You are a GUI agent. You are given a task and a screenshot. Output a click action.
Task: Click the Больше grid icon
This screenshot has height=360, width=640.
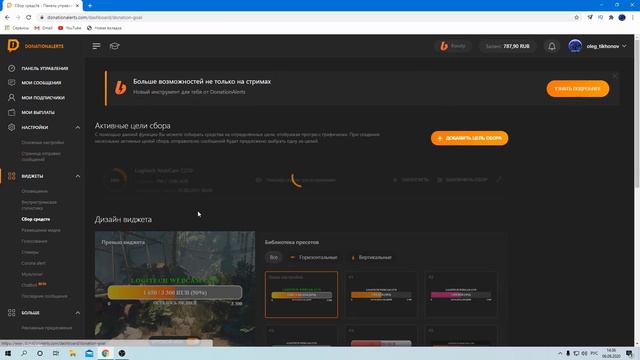(x=11, y=313)
